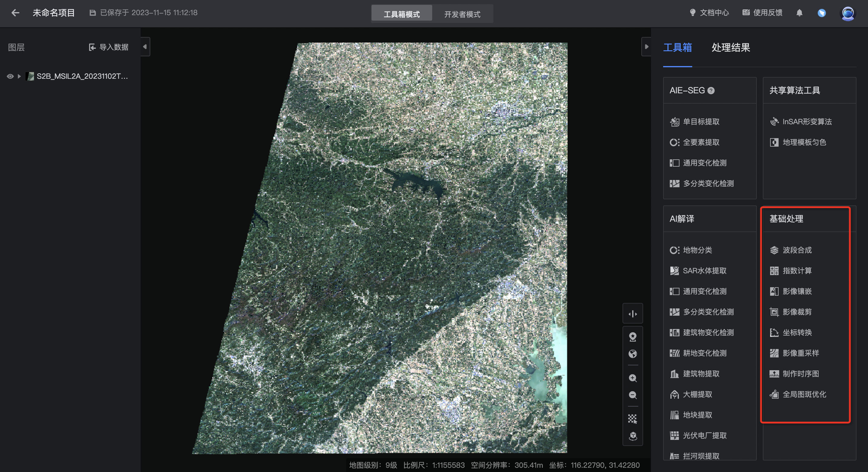Expand the S2B_MSIL2A layer tree arrow
Screen dimensions: 868x472
[x=19, y=76]
